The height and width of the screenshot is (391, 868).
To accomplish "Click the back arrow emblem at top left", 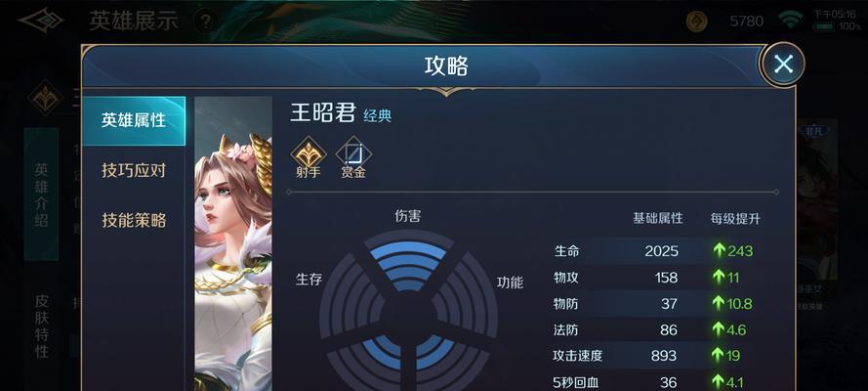I will [x=41, y=20].
